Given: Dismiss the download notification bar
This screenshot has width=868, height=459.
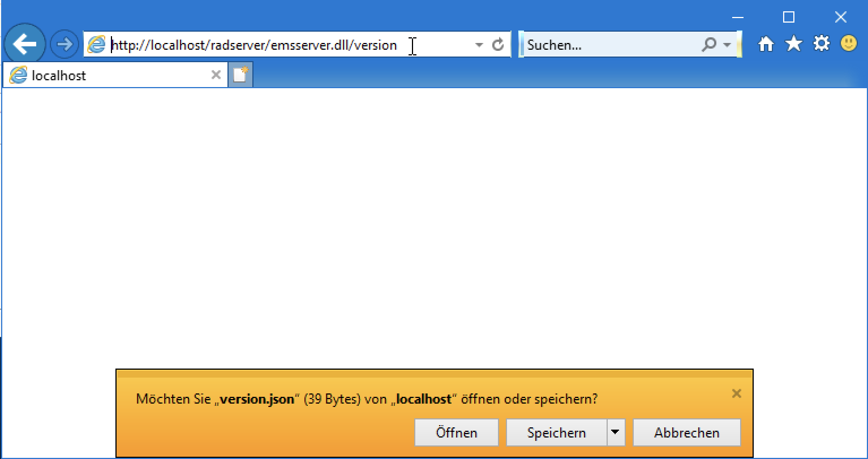Looking at the screenshot, I should click(x=736, y=393).
